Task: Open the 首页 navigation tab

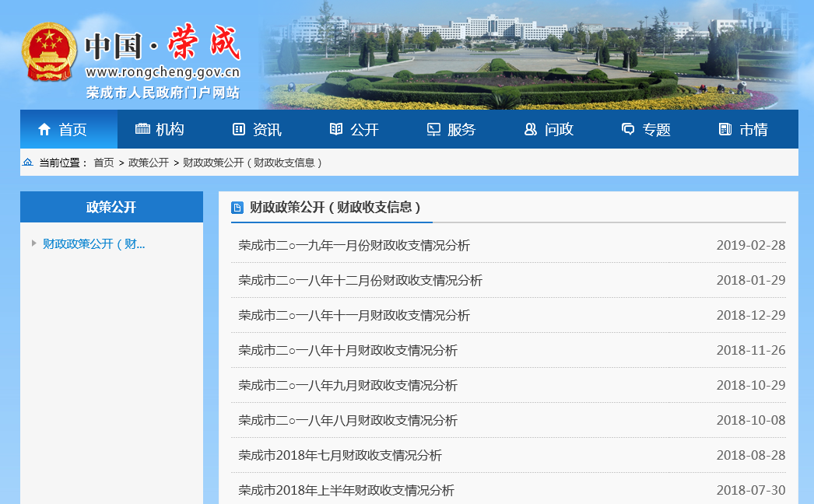Action: [x=68, y=130]
